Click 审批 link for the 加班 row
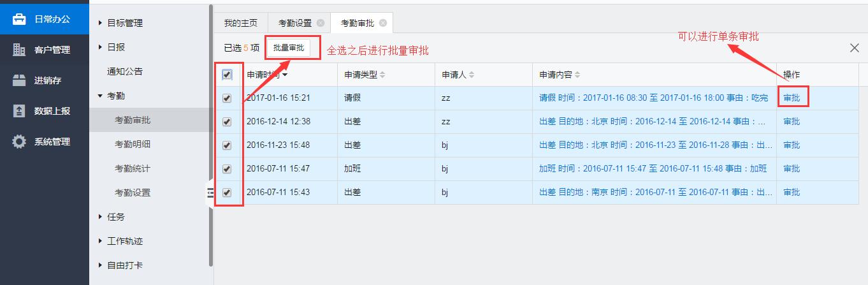868x285 pixels. [791, 169]
